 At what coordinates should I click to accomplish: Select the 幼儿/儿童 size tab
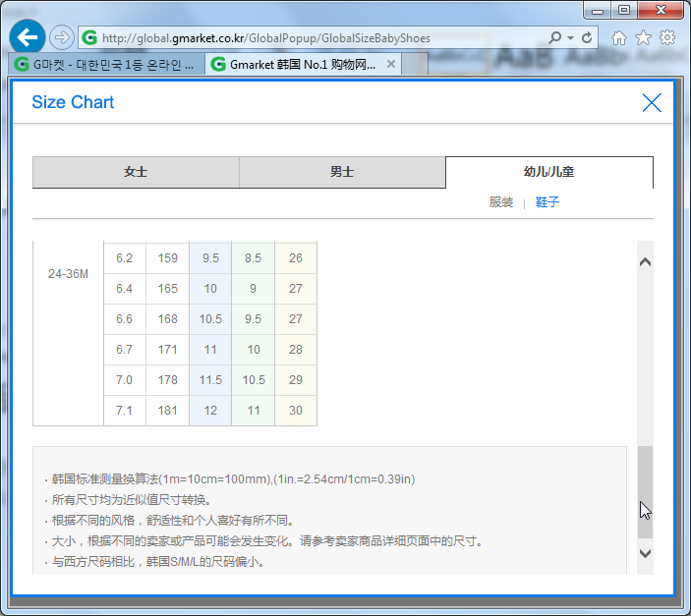coord(548,172)
